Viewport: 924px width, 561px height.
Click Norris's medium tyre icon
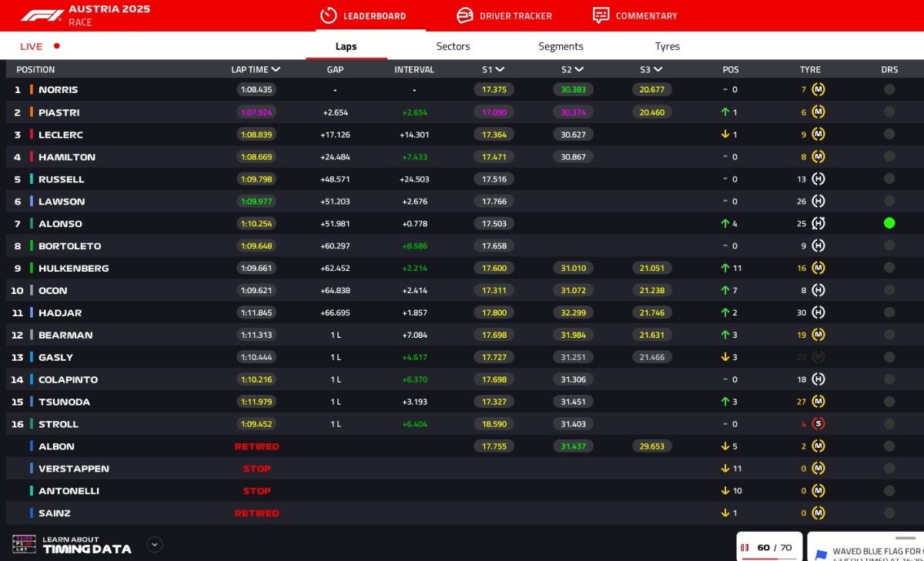pos(818,90)
